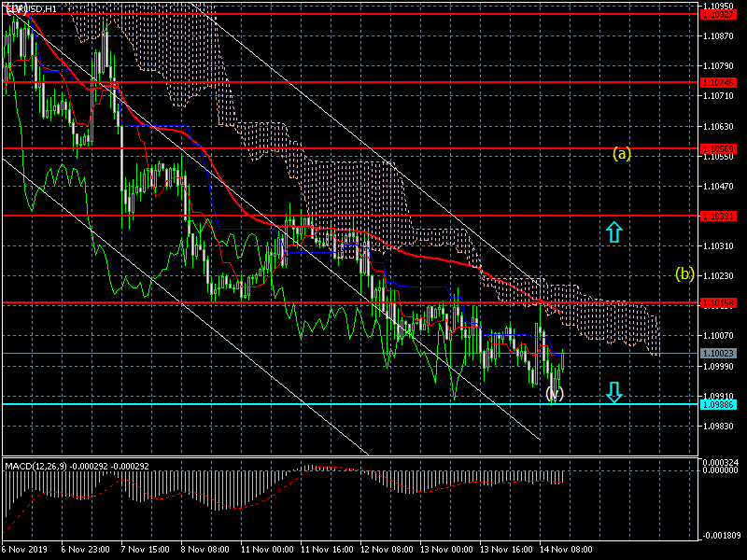Click the red 1.10745 price tag
Viewport: 747px width, 560px height.
[718, 82]
